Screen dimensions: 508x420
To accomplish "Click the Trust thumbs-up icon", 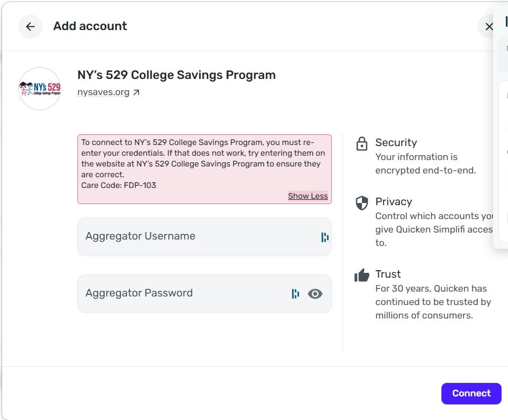I will coord(362,275).
